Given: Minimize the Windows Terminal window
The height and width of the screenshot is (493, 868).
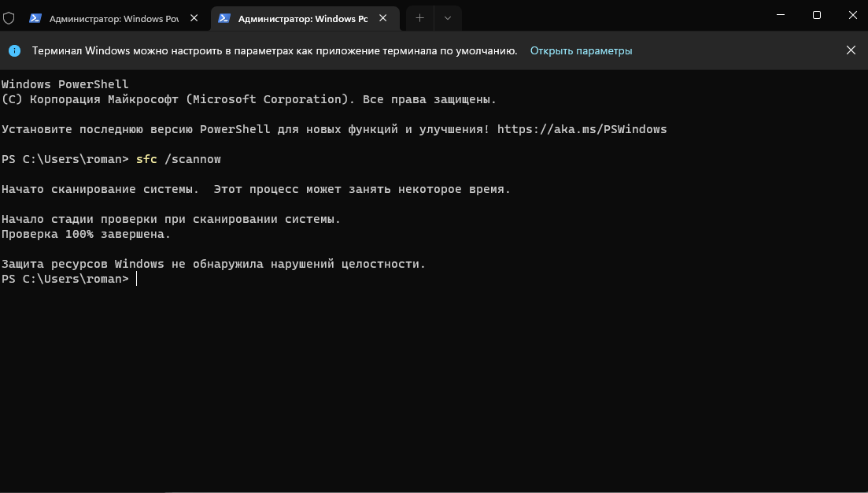Looking at the screenshot, I should [781, 15].
